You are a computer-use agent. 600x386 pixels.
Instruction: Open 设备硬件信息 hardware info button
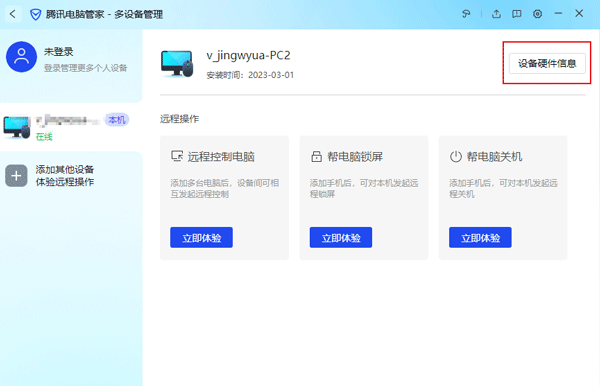[x=547, y=64]
